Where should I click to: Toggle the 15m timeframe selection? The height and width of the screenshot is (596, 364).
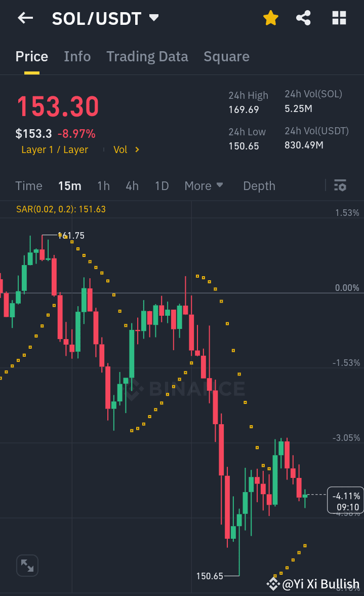pyautogui.click(x=70, y=185)
